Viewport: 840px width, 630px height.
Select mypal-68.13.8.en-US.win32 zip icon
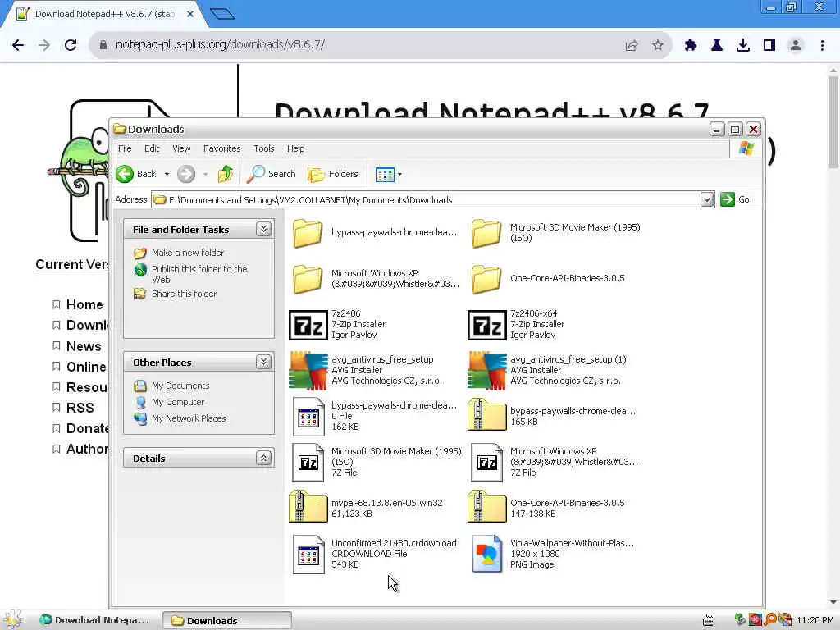308,506
